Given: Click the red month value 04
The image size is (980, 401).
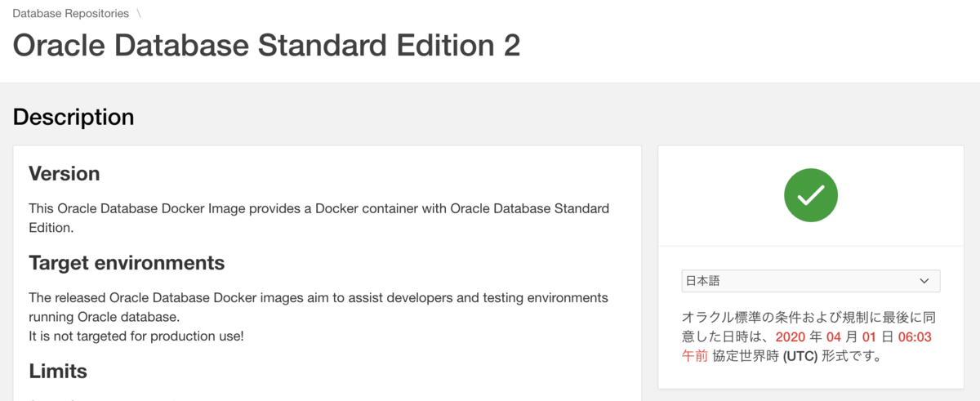Looking at the screenshot, I should click(x=833, y=336).
